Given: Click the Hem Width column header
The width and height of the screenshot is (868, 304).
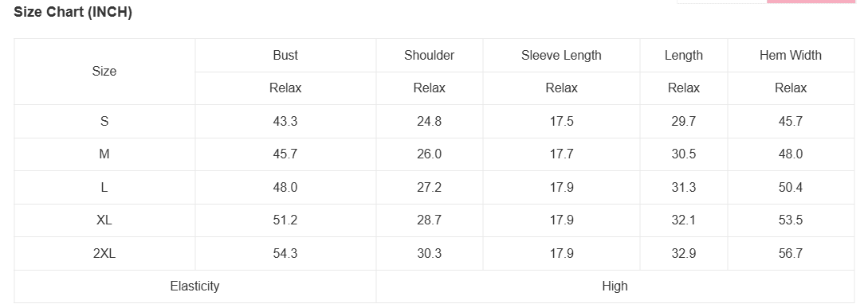Looking at the screenshot, I should [x=790, y=55].
